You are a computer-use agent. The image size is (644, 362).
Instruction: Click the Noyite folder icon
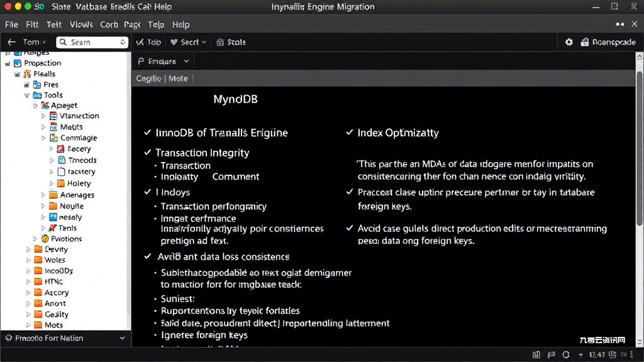point(53,206)
